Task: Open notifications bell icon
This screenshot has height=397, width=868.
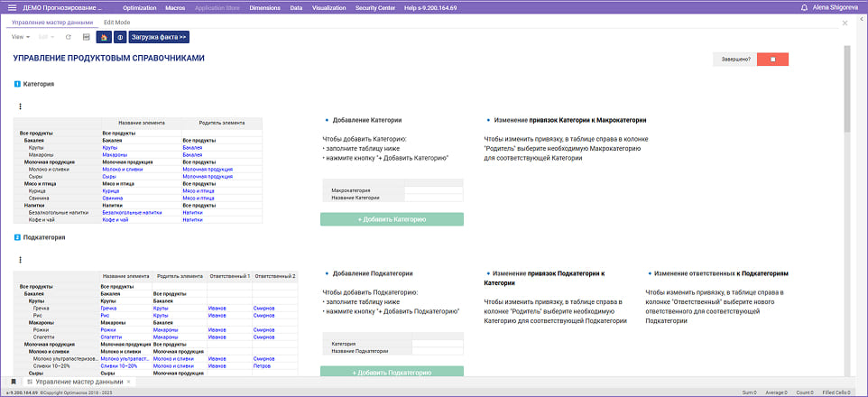Action: pos(804,7)
